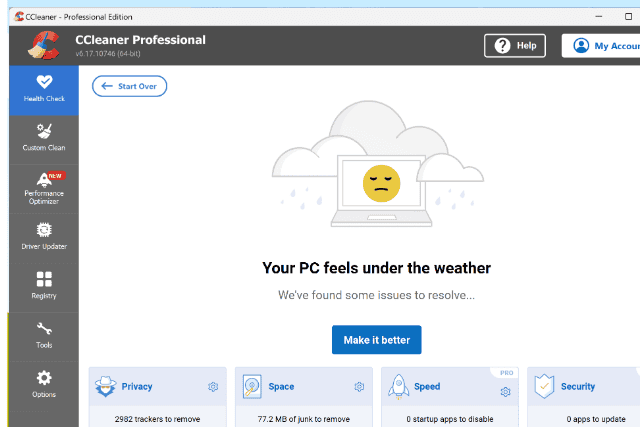Viewport: 640px width, 427px height.
Task: Click '0 startup apps to disable'
Action: tap(450, 419)
